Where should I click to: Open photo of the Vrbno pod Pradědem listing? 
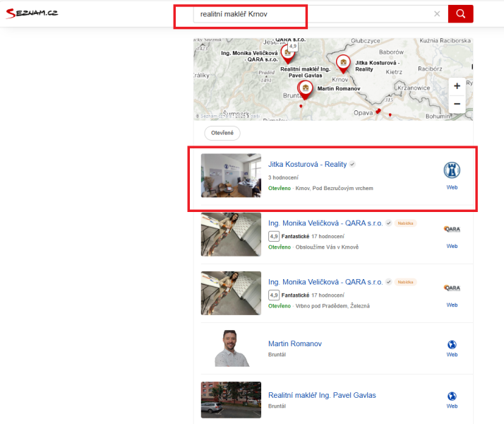tap(231, 293)
